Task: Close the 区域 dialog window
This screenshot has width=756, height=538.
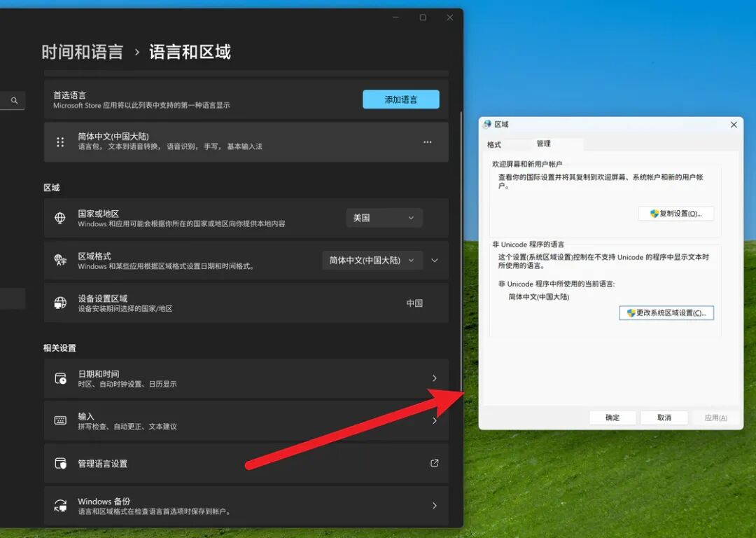Action: pyautogui.click(x=734, y=125)
